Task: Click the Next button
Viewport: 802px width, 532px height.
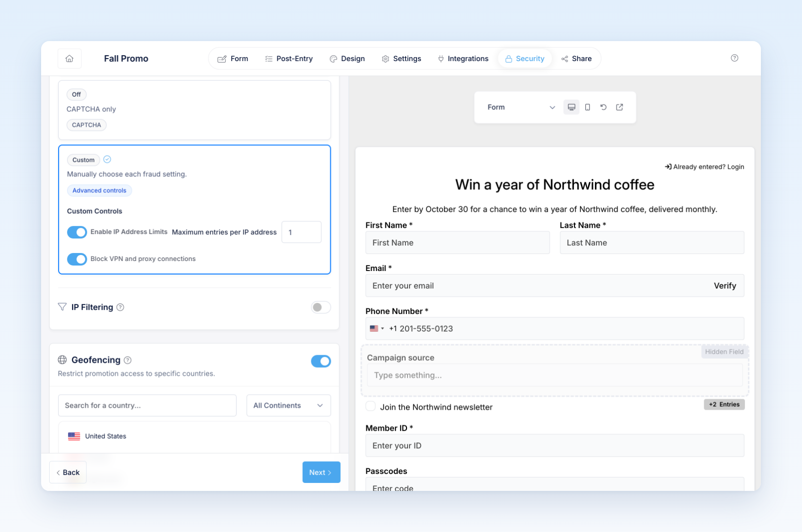Action: pyautogui.click(x=321, y=472)
